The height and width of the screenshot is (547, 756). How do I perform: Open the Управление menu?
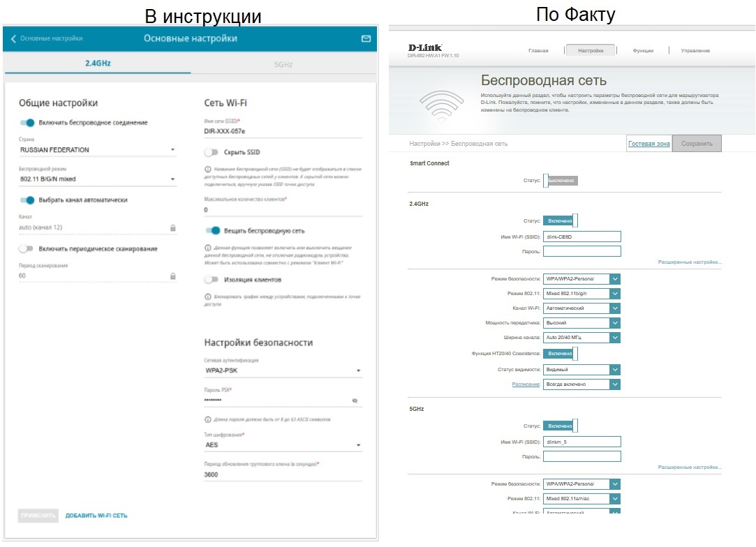click(695, 51)
